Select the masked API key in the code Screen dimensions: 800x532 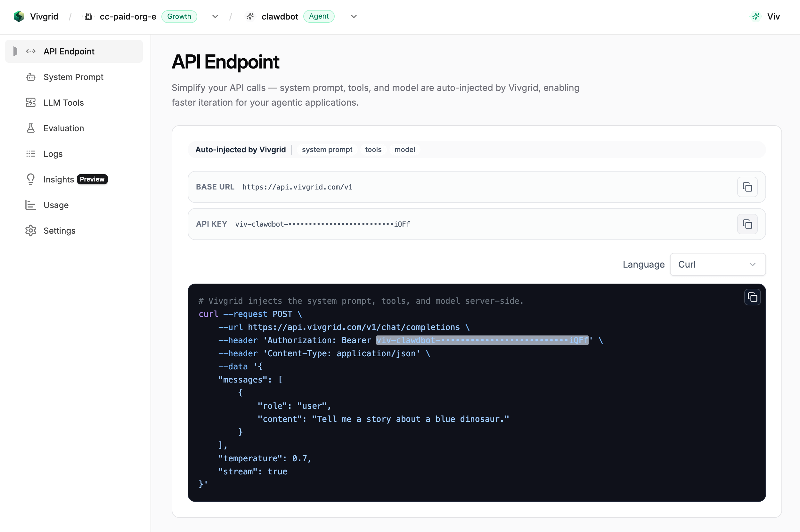482,340
